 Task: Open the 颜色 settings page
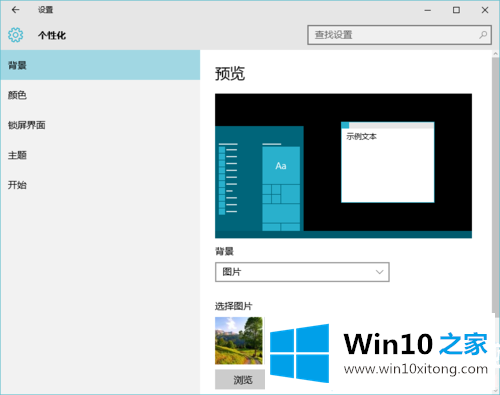coord(100,95)
